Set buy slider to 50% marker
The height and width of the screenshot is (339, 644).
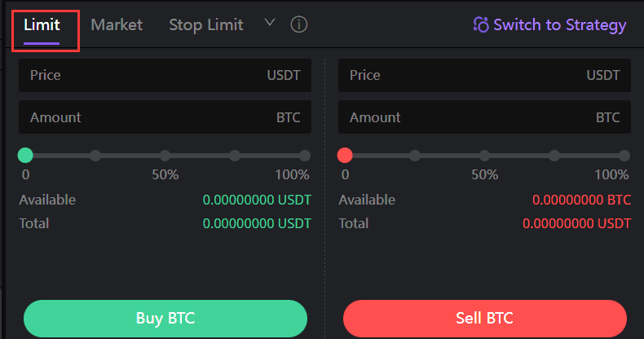(165, 156)
